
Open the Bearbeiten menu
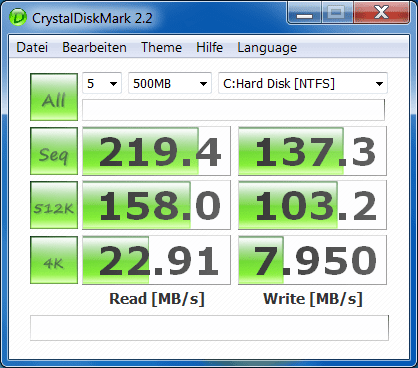pos(94,47)
